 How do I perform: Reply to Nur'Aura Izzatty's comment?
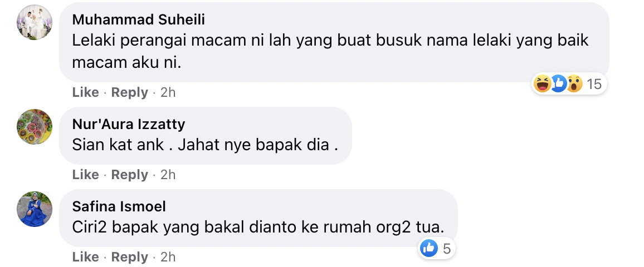(129, 175)
